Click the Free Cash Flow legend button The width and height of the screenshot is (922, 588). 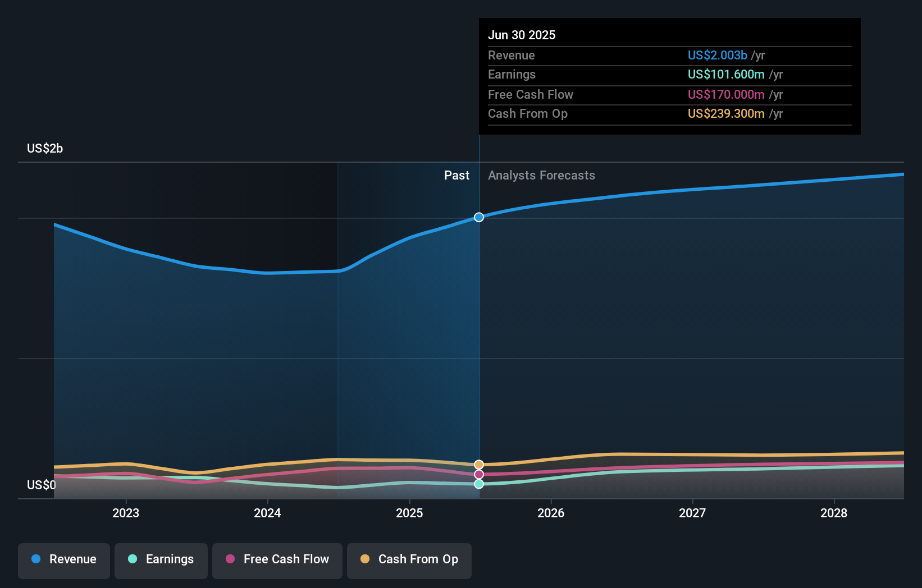[x=277, y=560]
